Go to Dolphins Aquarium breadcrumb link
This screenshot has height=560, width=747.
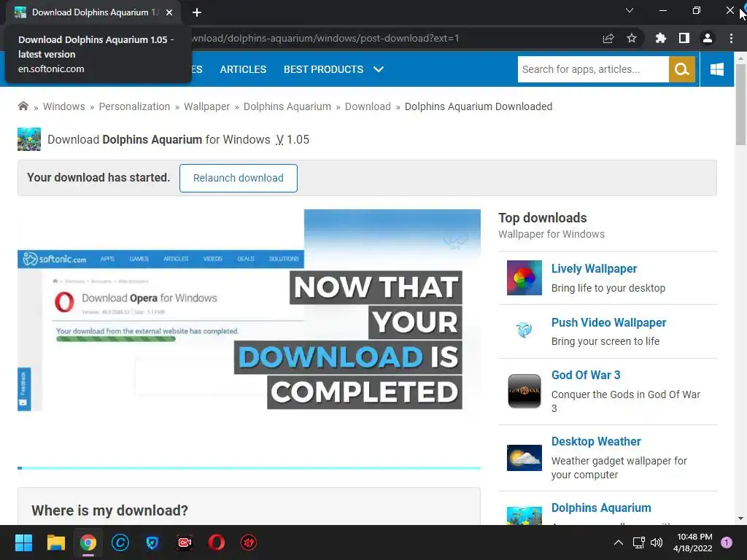[287, 106]
